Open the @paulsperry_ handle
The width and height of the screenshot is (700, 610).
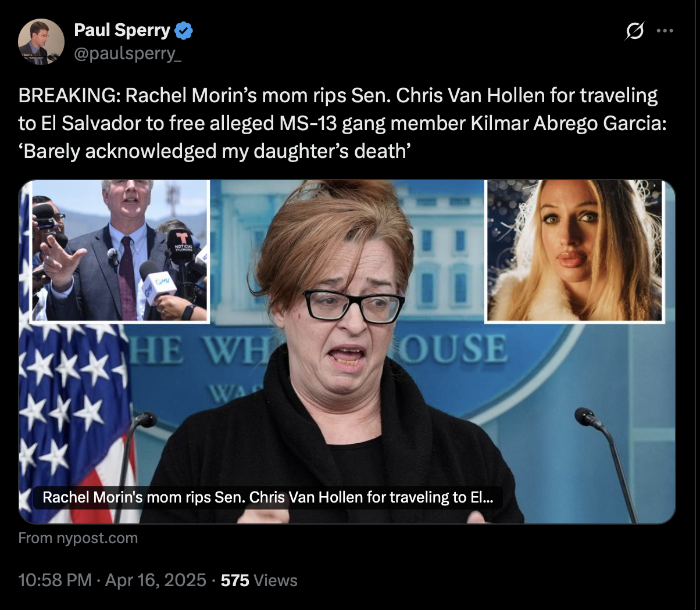[127, 54]
